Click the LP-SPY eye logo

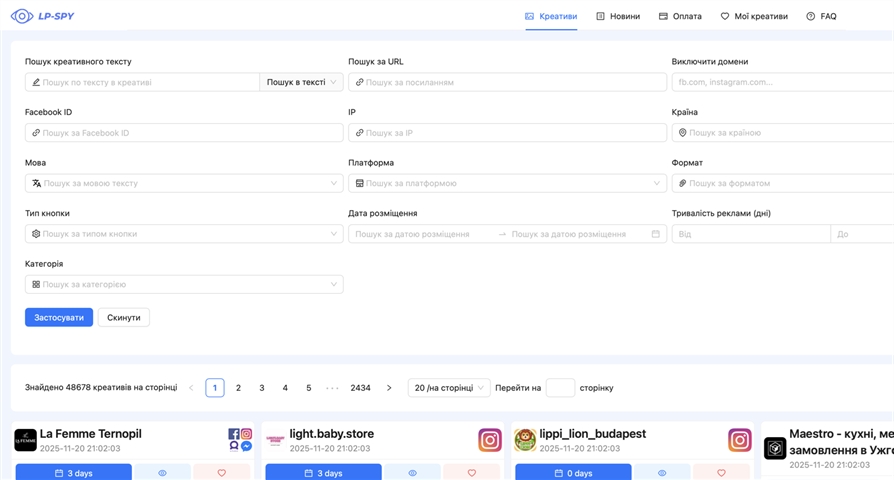click(22, 16)
